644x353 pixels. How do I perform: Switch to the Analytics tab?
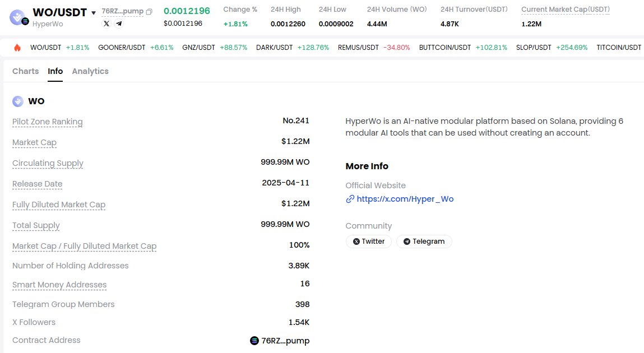point(90,71)
